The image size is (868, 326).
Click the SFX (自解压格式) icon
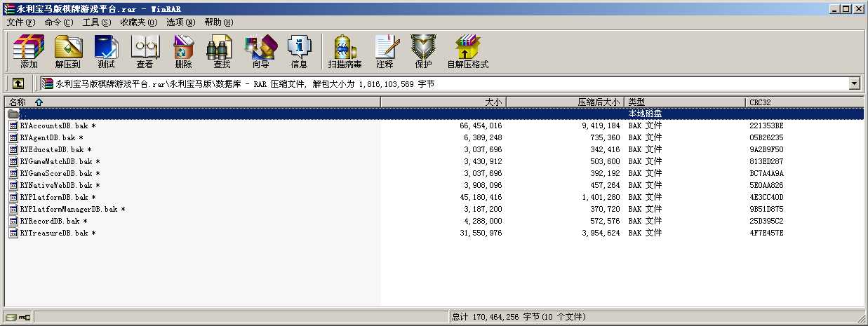click(x=467, y=51)
